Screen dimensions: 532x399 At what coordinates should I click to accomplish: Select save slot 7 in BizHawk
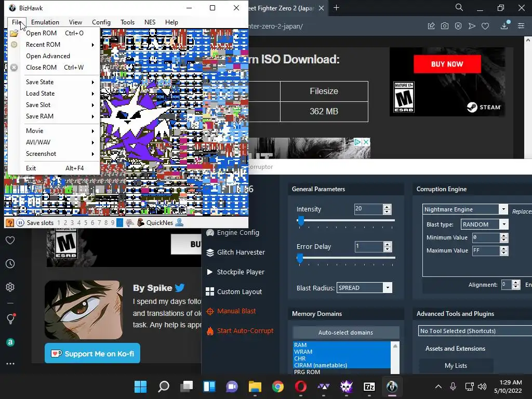pos(99,223)
